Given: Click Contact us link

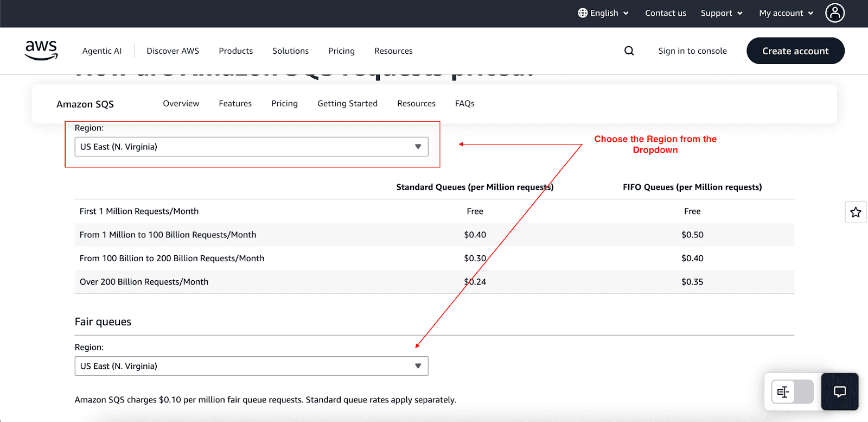Looking at the screenshot, I should pyautogui.click(x=666, y=12).
